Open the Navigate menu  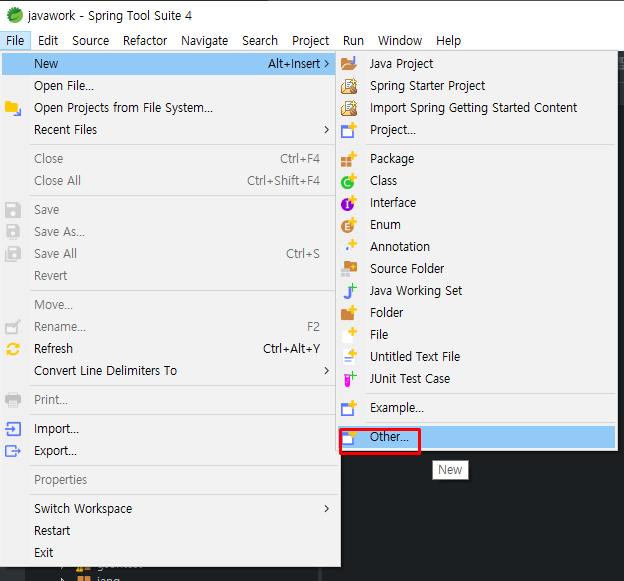(205, 41)
